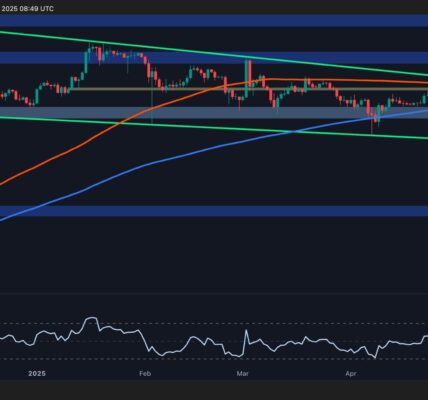Click the tall green candle in early March
Viewport: 428px width, 400px height.
(x=246, y=79)
